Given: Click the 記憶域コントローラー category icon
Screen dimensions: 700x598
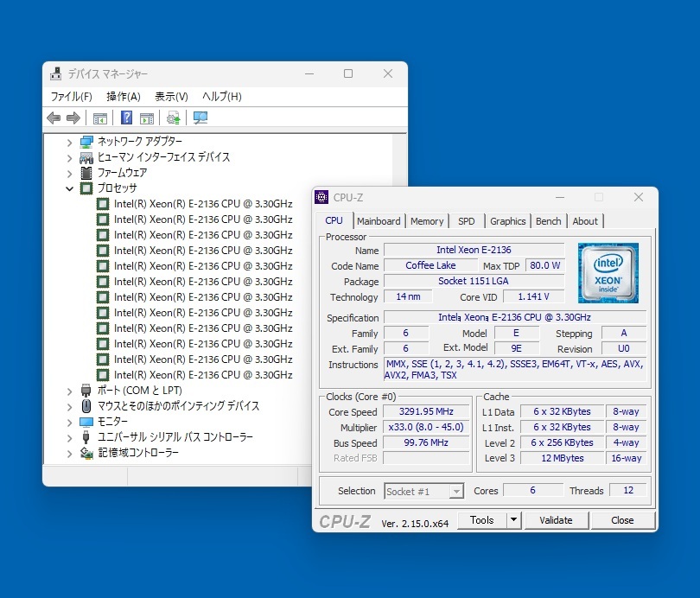Looking at the screenshot, I should point(86,453).
